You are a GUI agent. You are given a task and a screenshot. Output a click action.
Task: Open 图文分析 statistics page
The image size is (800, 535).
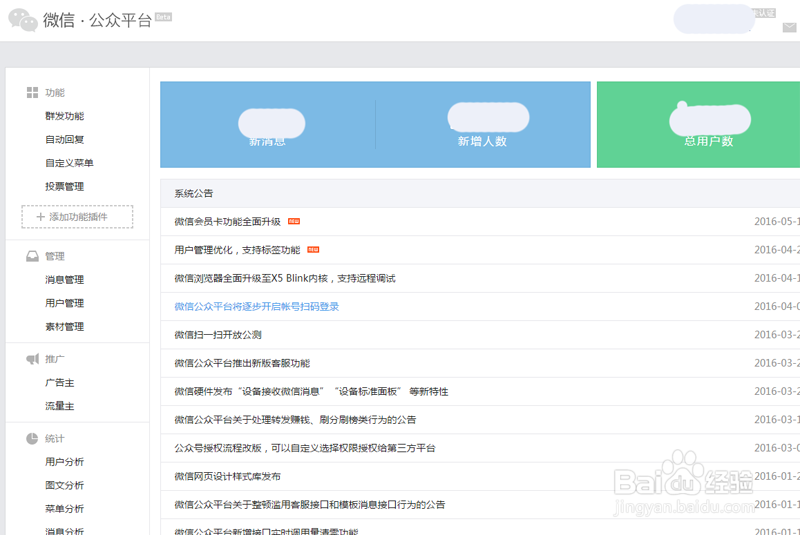(x=65, y=485)
